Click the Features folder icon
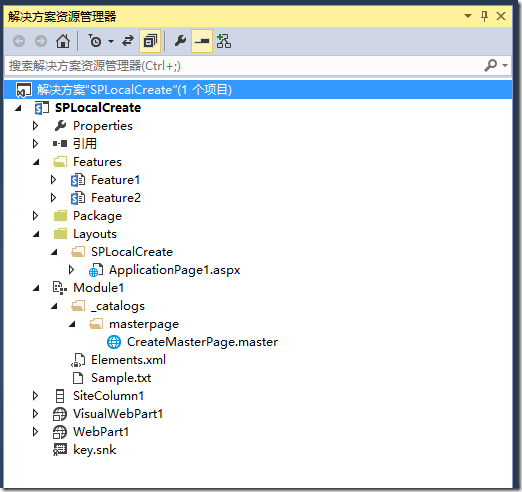This screenshot has width=522, height=492. 60,162
